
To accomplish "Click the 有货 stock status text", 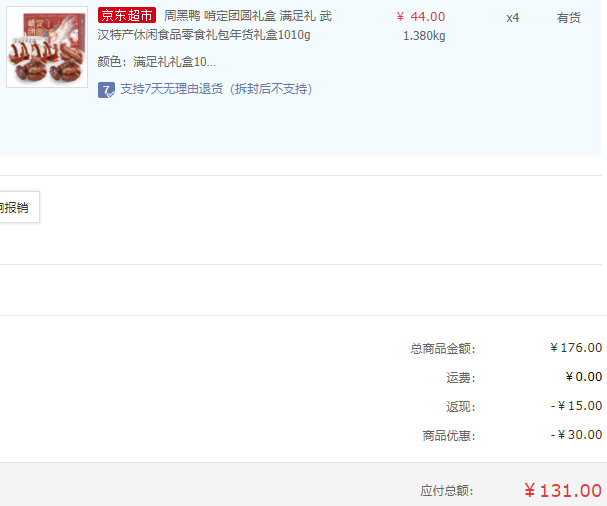I will [x=568, y=18].
